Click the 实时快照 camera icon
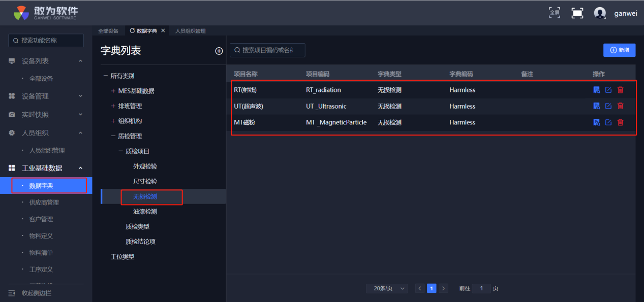 pyautogui.click(x=12, y=115)
